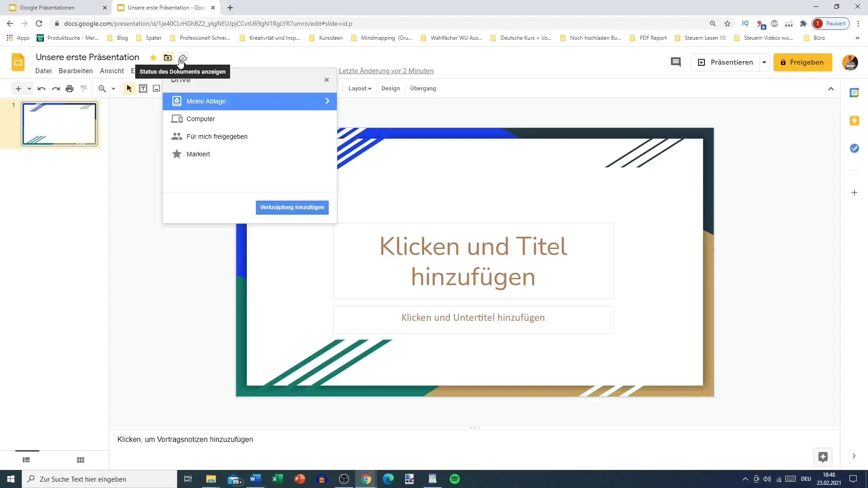Select Meine Ablage in Drive dialog
Screen dimensions: 868x488
coord(250,101)
